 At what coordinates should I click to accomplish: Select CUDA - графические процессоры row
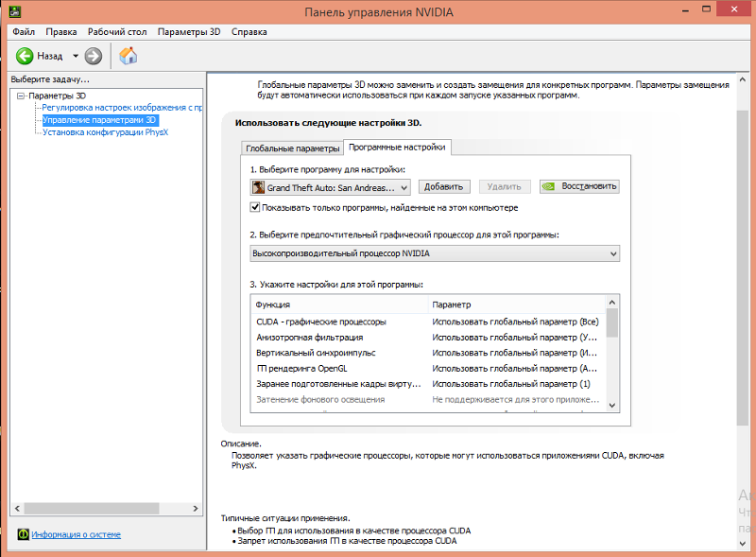coord(428,322)
